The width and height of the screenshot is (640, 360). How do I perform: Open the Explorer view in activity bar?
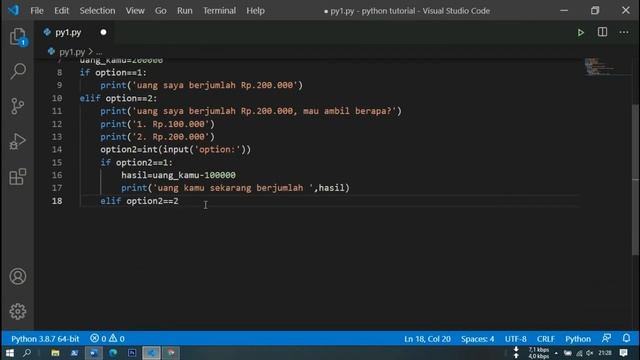[x=18, y=37]
